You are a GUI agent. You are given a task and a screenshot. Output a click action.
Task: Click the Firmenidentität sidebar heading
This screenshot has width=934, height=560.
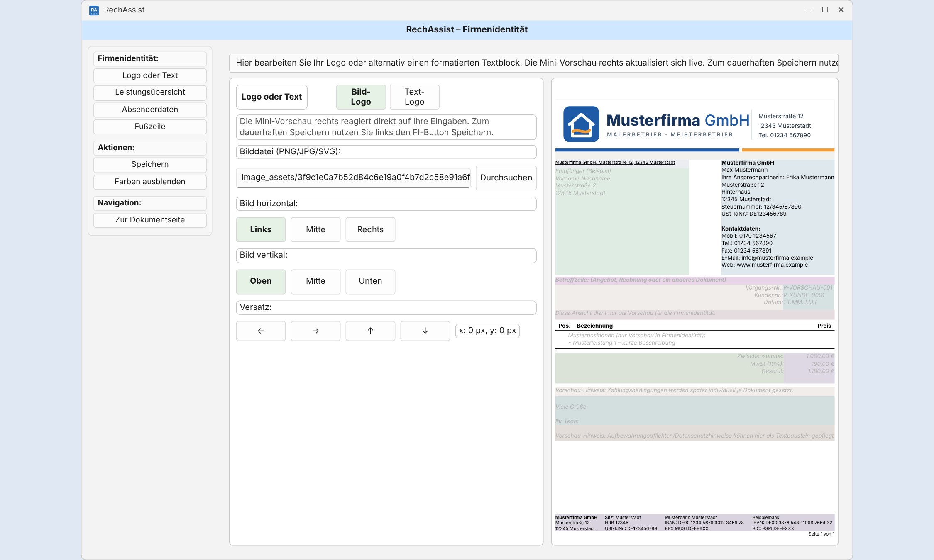[150, 58]
